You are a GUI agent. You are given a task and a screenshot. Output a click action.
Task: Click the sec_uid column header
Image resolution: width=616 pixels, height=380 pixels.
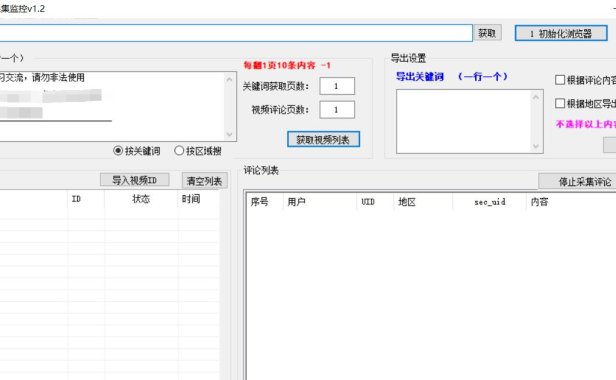(x=490, y=202)
